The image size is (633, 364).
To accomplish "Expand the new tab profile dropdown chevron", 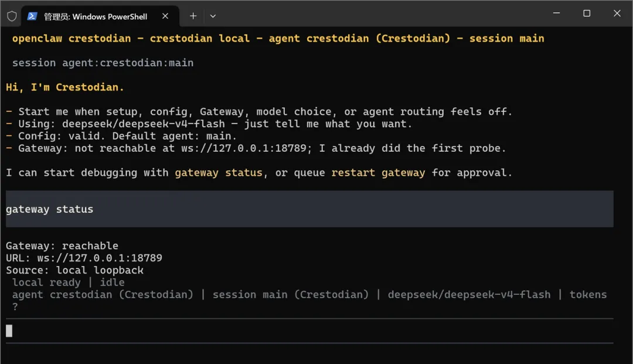I will coord(213,16).
